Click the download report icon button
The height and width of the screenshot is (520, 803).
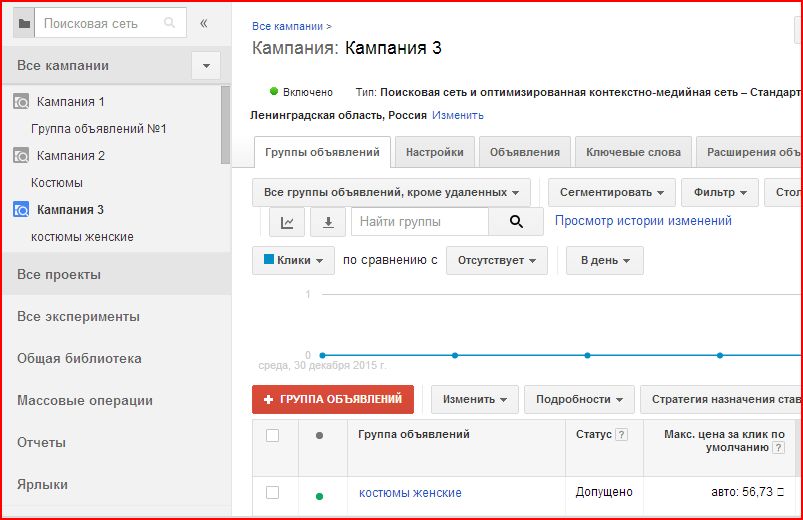coord(328,222)
